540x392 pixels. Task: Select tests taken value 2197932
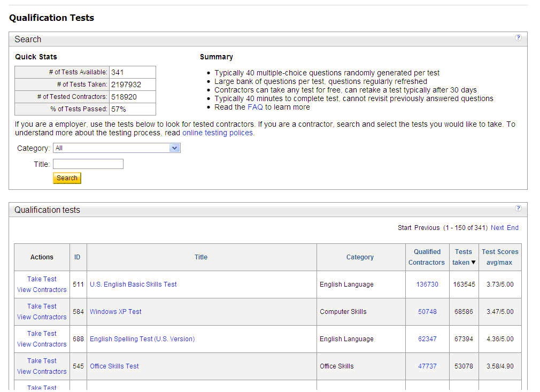point(126,84)
